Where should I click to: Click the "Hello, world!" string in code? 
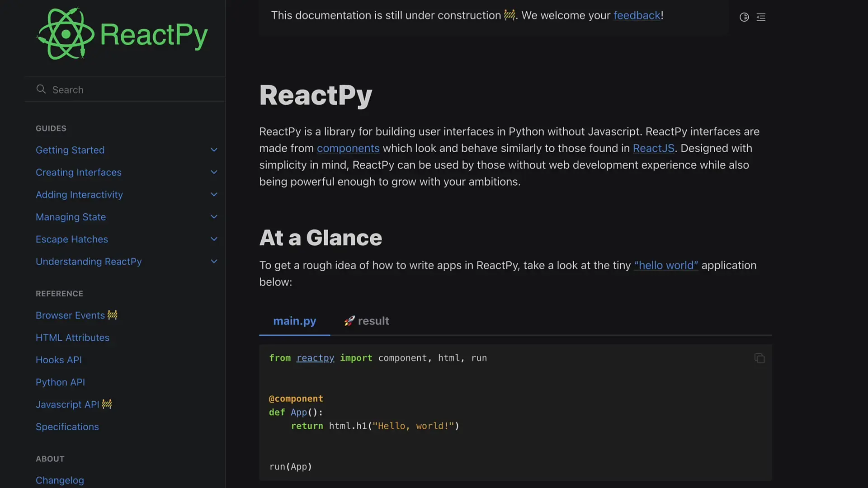click(413, 426)
